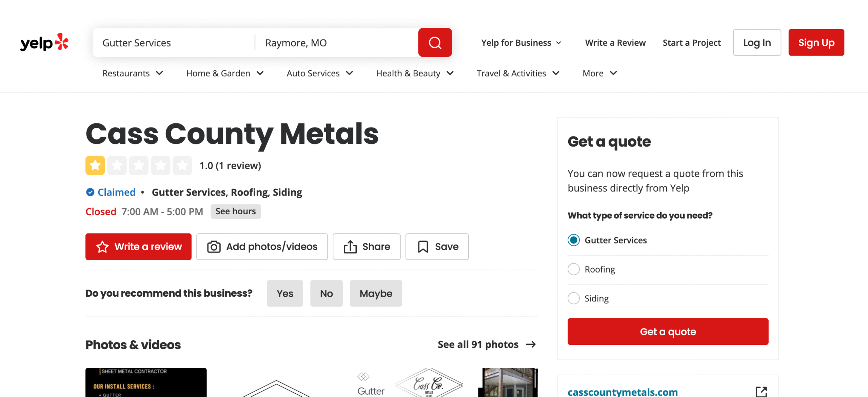Click the Yelp logo

click(x=44, y=43)
